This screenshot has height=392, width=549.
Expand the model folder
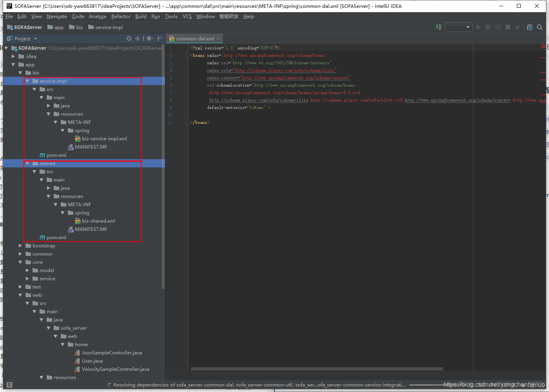27,270
